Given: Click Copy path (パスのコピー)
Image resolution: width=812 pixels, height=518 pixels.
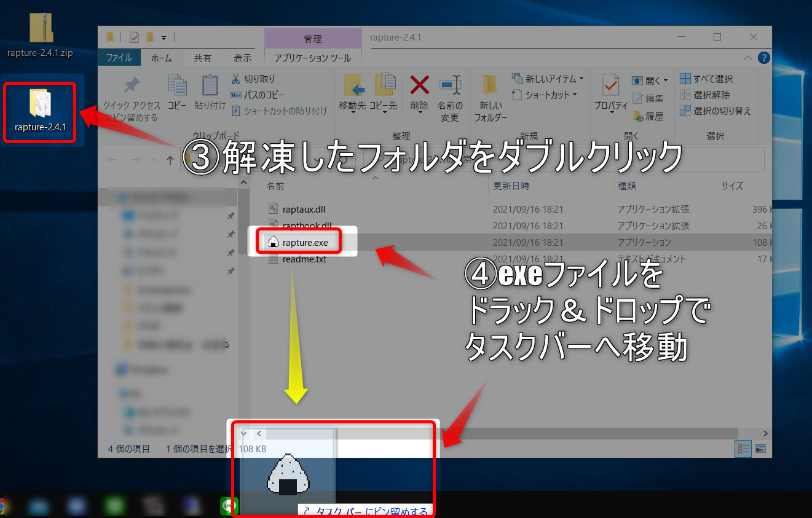Looking at the screenshot, I should (258, 95).
